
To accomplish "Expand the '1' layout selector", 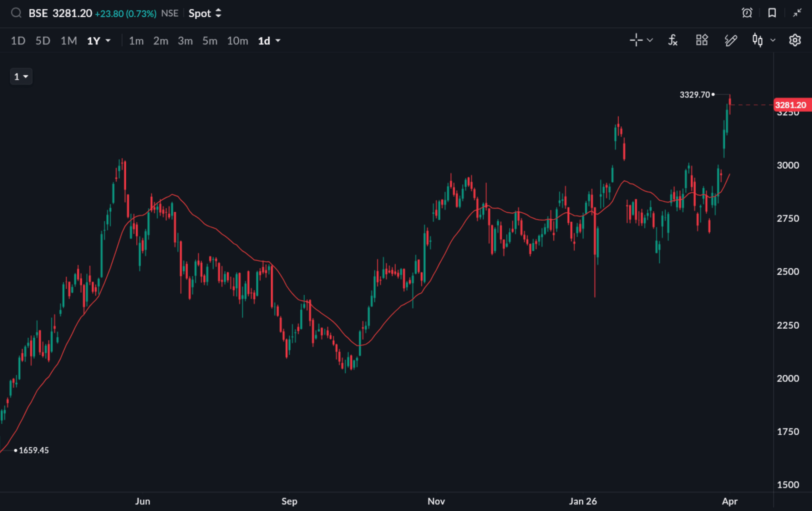I will pos(21,77).
